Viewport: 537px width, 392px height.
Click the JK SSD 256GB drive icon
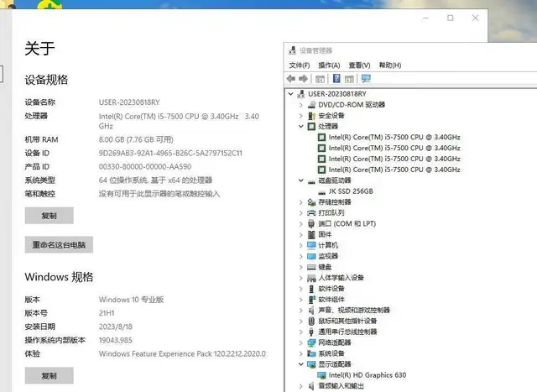coord(321,192)
